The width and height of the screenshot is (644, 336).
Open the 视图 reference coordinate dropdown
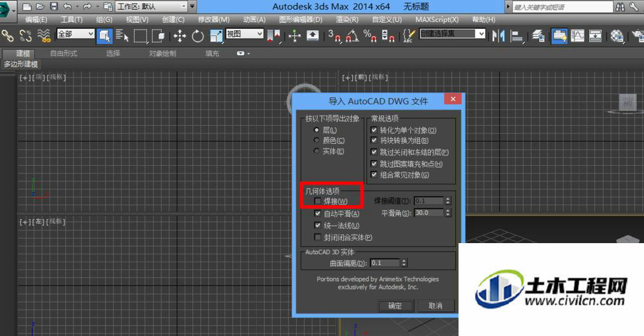[x=244, y=34]
